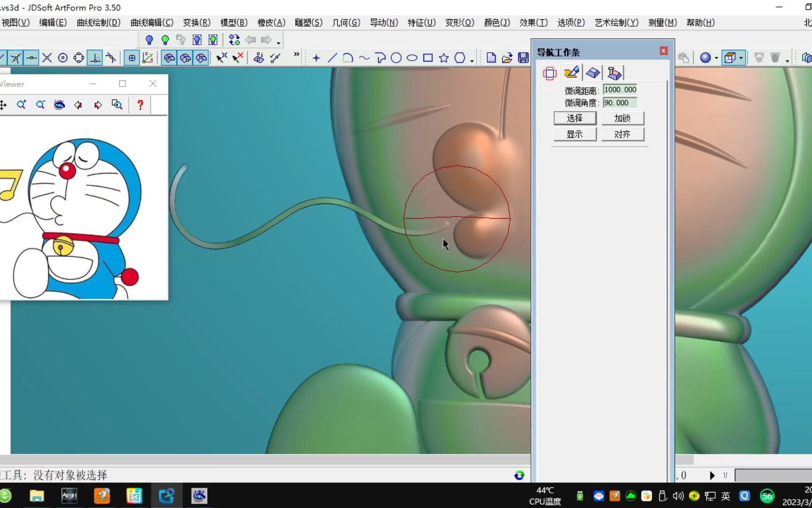The height and width of the screenshot is (508, 812).
Task: Click the 微调角度 value field
Action: [x=620, y=103]
